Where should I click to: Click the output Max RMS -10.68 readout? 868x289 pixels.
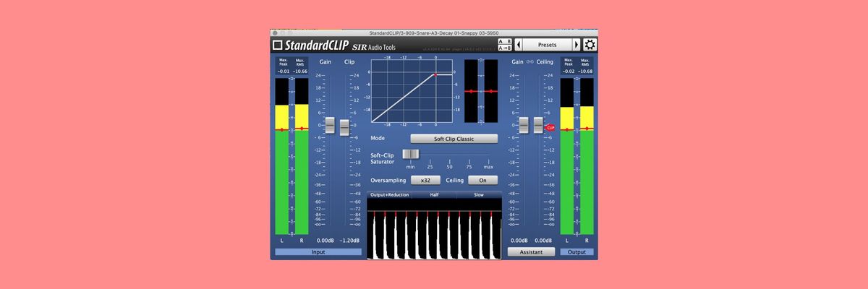coord(587,72)
